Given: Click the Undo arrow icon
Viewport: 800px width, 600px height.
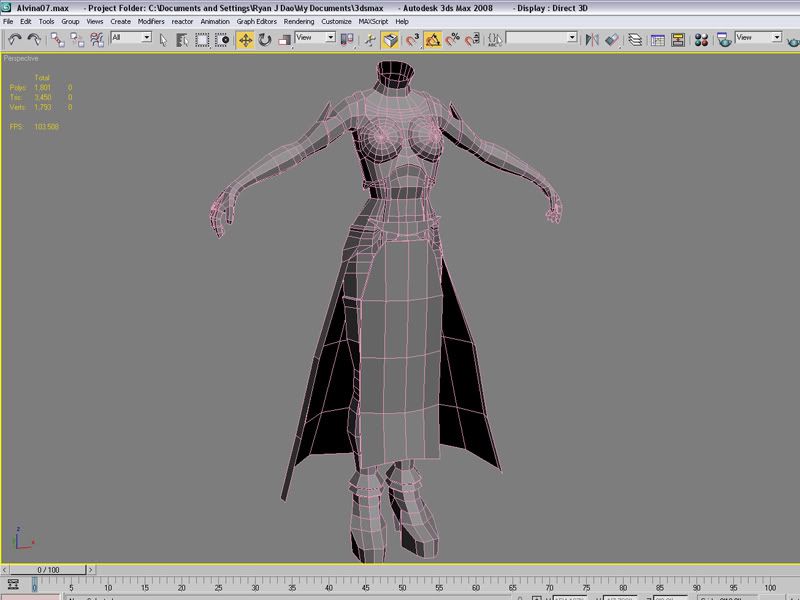Looking at the screenshot, I should [x=15, y=39].
